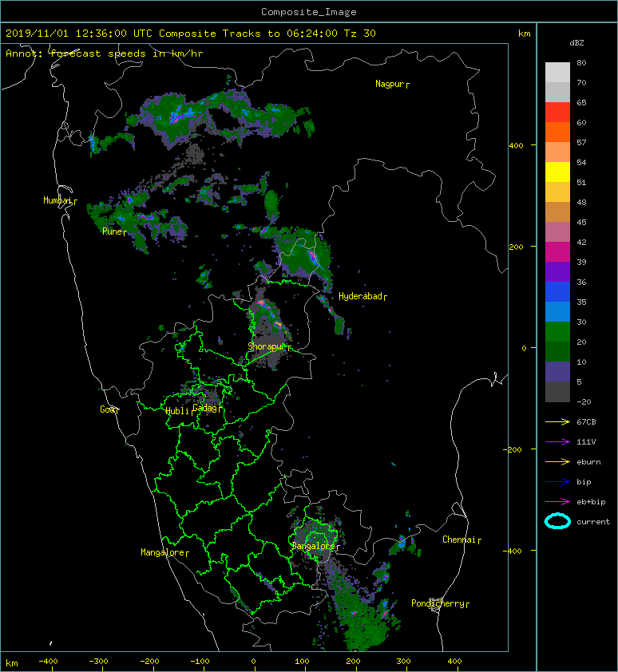The image size is (618, 672).
Task: Click the yellow 54 dBZ color swatch
Action: [x=557, y=172]
